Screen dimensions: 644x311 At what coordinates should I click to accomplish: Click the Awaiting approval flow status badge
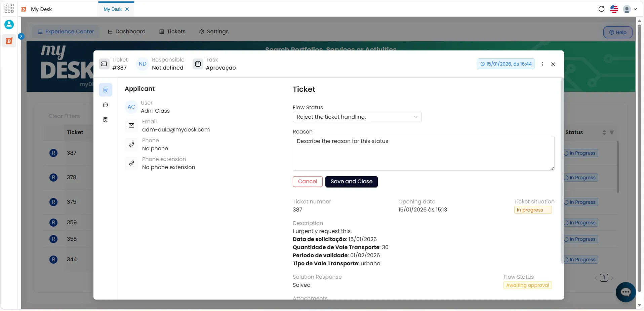click(x=528, y=285)
